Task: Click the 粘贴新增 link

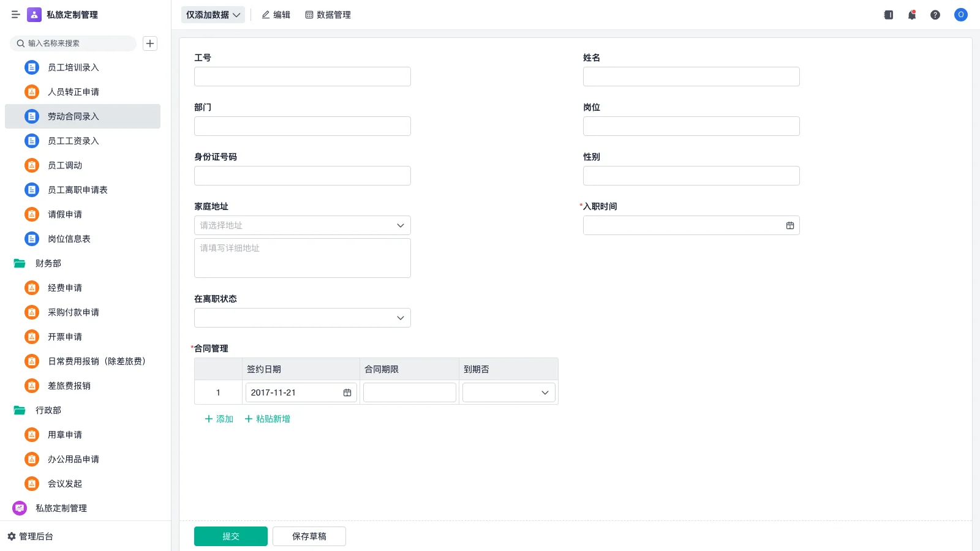Action: [x=267, y=419]
